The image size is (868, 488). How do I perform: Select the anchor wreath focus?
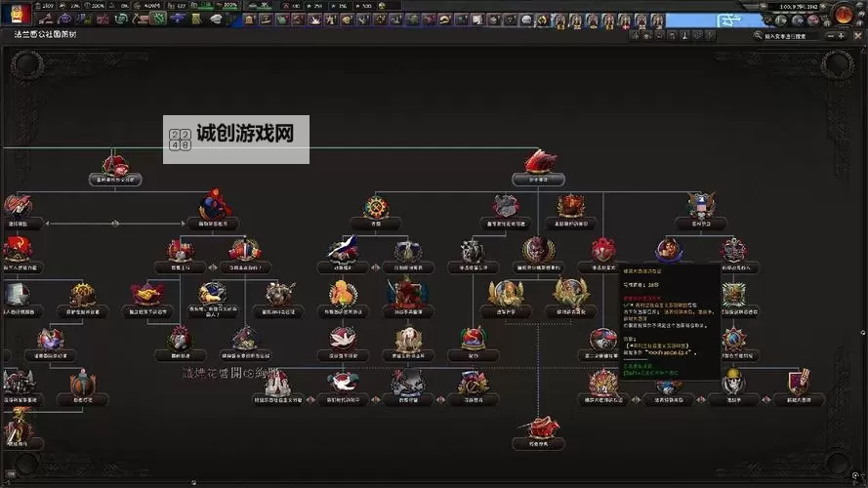pyautogui.click(x=733, y=255)
